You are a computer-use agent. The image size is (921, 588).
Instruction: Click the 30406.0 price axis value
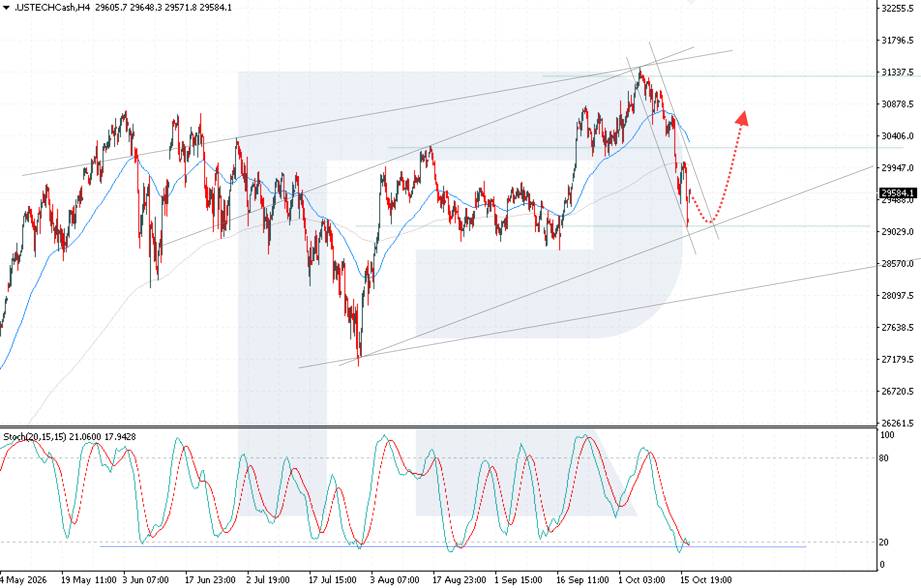pos(898,136)
